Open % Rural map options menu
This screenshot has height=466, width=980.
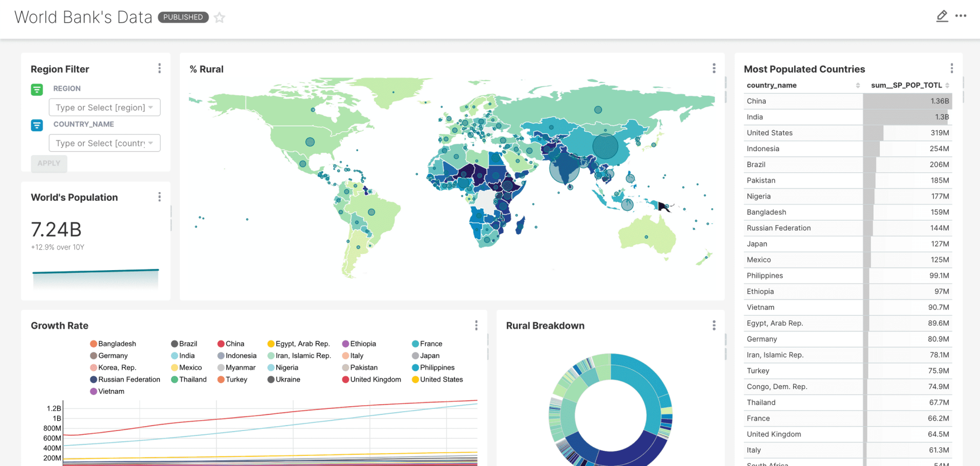pyautogui.click(x=714, y=68)
